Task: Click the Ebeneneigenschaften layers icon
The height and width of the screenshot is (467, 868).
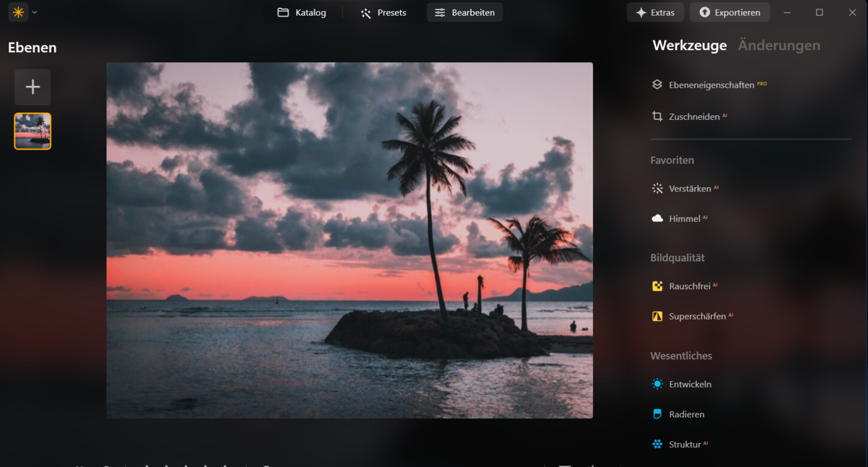Action: 656,84
